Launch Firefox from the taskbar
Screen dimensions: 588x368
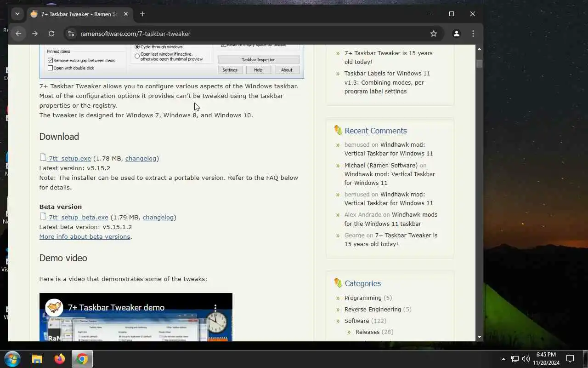point(60,359)
